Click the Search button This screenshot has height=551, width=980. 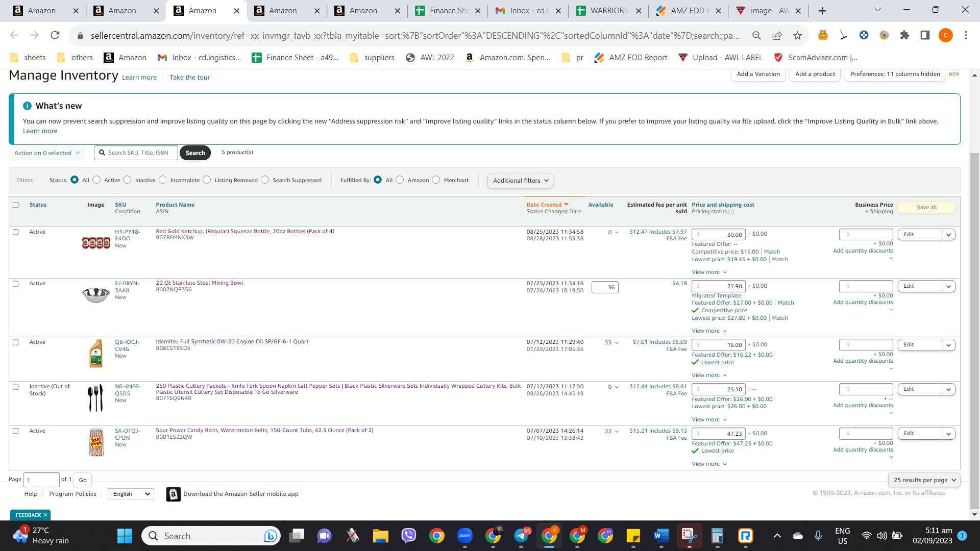(x=195, y=153)
